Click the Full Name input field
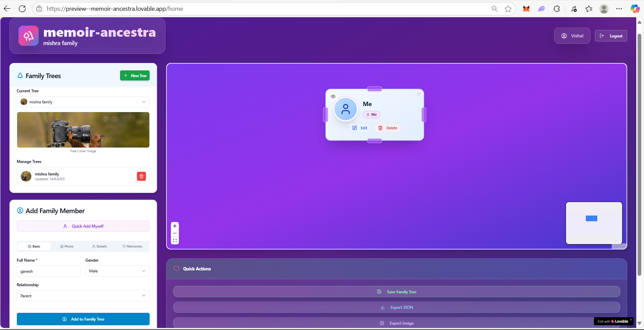644x330 pixels. (x=49, y=271)
